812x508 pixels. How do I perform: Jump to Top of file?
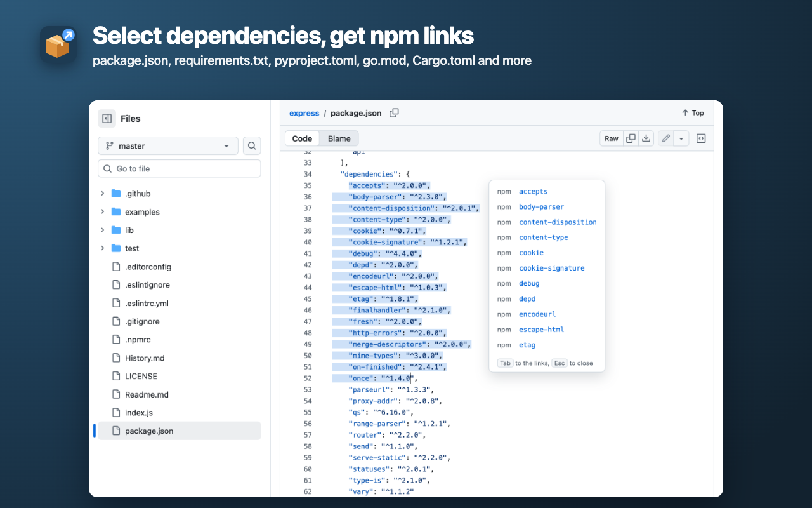click(x=693, y=113)
